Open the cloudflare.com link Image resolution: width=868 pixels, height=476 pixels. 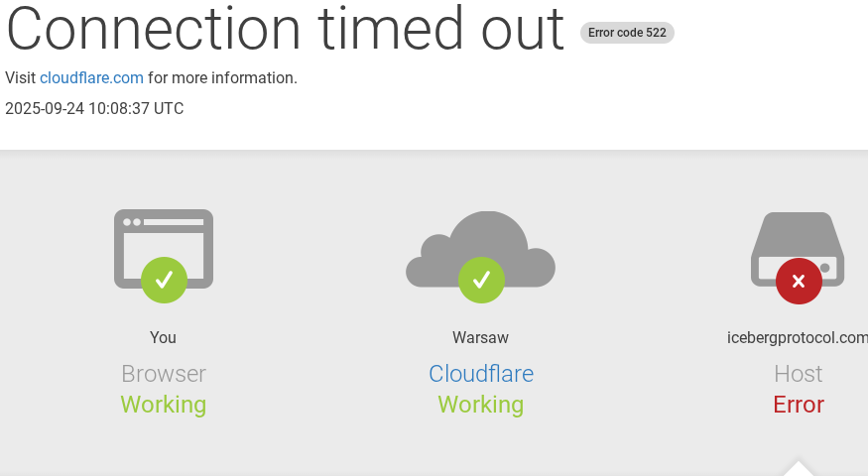[x=91, y=78]
